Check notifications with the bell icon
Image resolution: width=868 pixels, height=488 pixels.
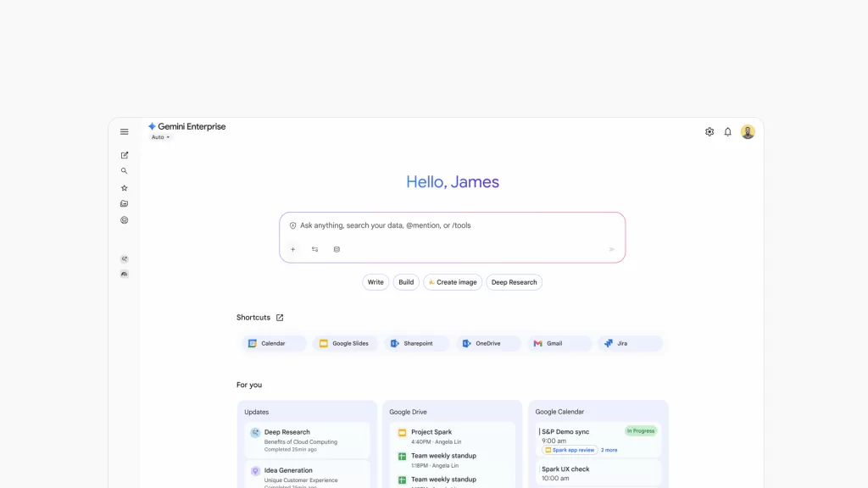coord(727,132)
